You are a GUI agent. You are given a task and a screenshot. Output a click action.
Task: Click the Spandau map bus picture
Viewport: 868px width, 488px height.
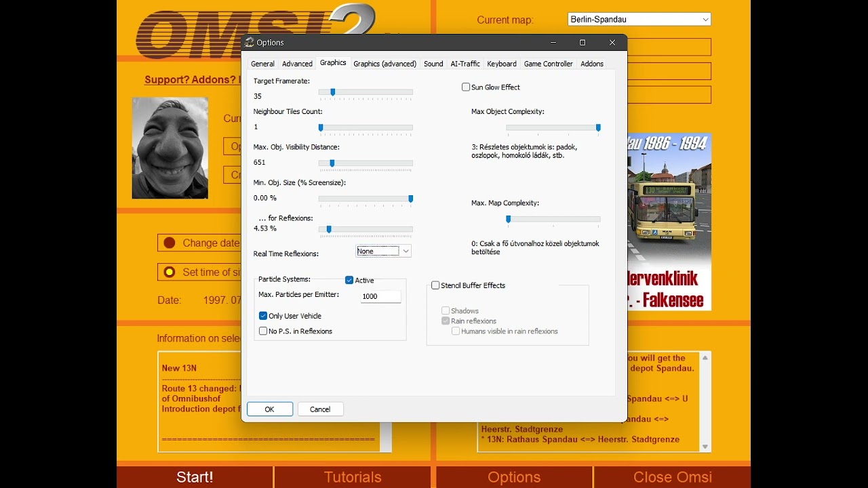pyautogui.click(x=669, y=222)
